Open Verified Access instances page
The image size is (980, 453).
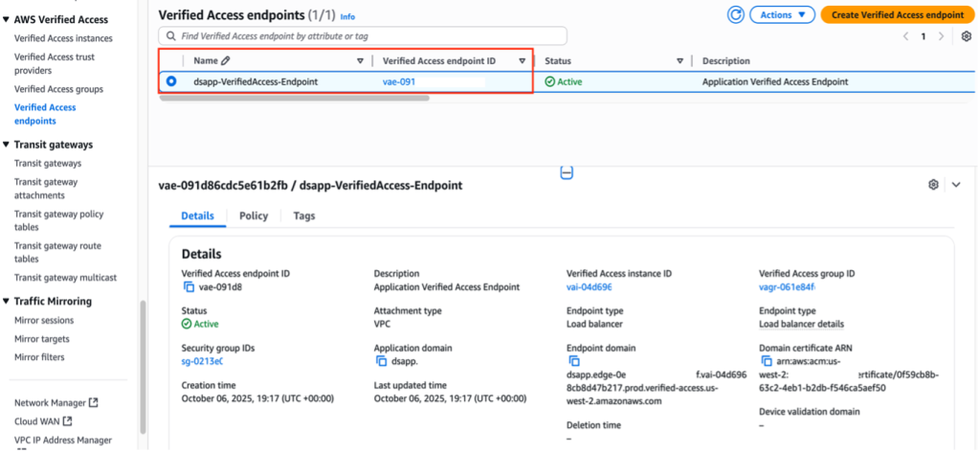[x=64, y=38]
